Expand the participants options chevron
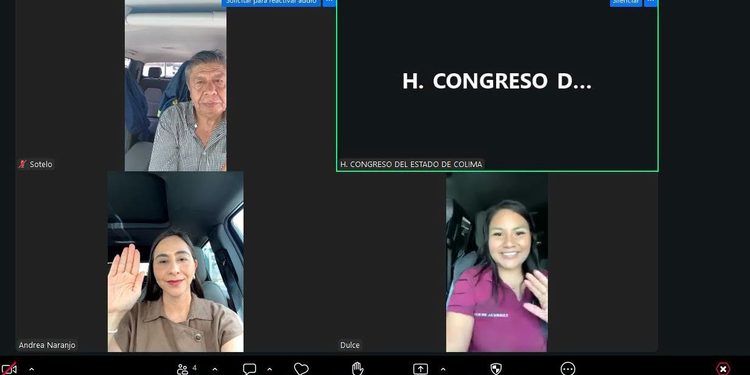750x375 pixels. click(x=215, y=369)
